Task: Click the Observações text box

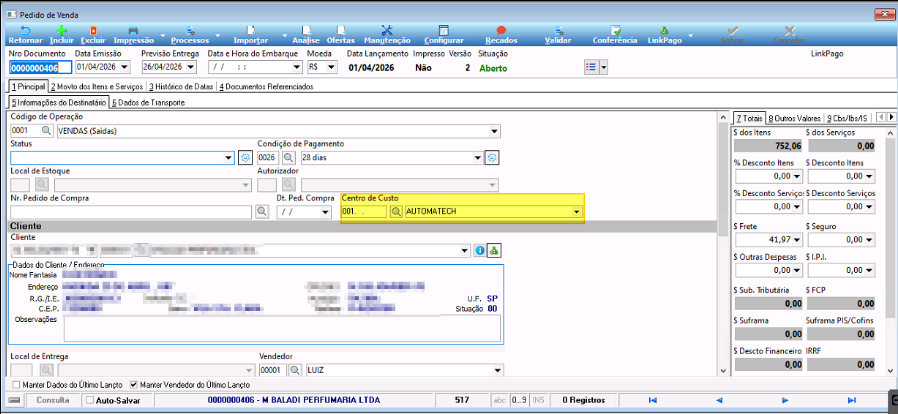Action: (282, 328)
